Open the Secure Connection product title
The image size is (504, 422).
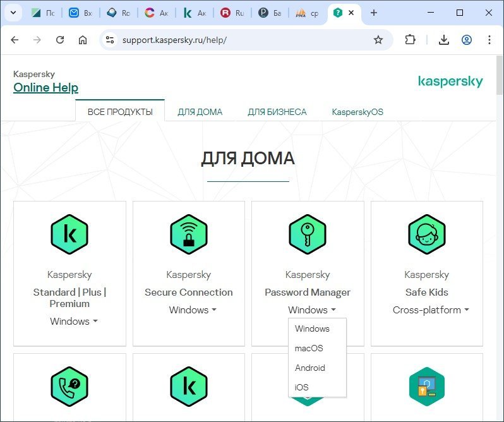point(189,292)
